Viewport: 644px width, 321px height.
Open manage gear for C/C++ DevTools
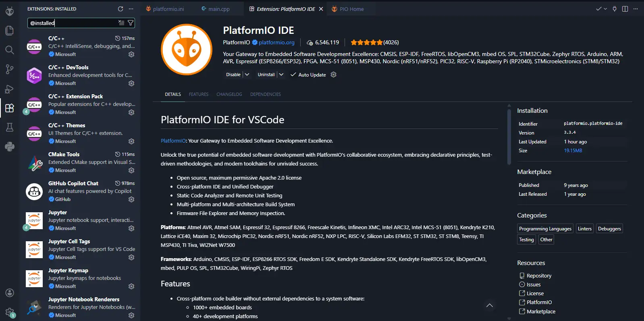[x=131, y=83]
